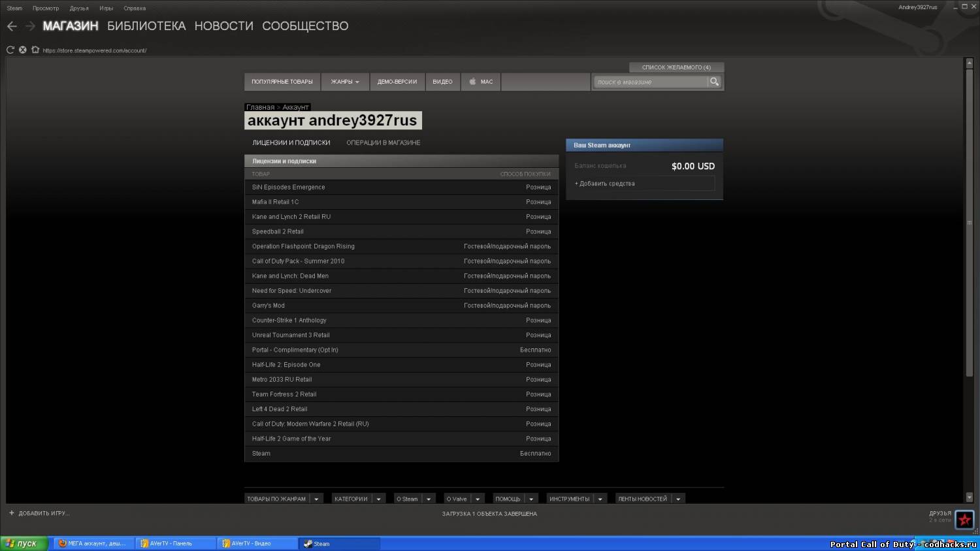Image resolution: width=980 pixels, height=551 pixels.
Task: Open the Просмотр menu
Action: [x=46, y=8]
